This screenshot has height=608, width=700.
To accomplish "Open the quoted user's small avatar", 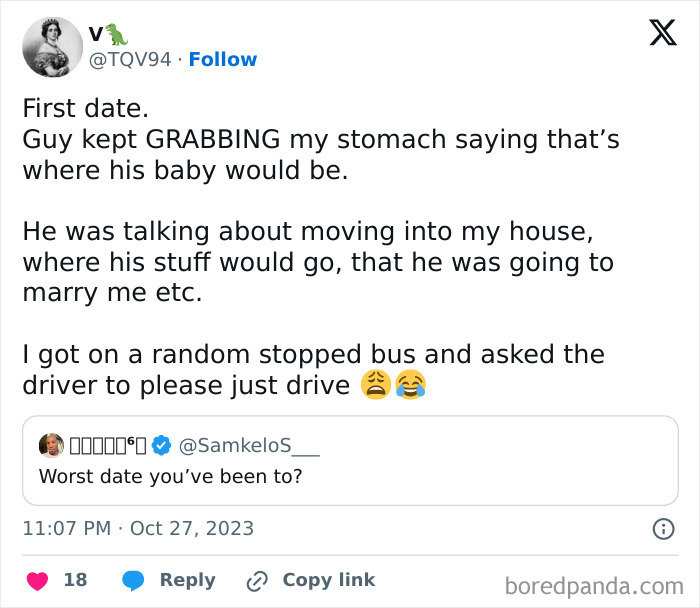I will 50,445.
